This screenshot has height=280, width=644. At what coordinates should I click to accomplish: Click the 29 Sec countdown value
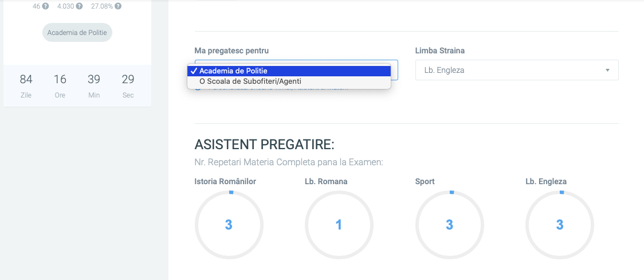(x=128, y=80)
